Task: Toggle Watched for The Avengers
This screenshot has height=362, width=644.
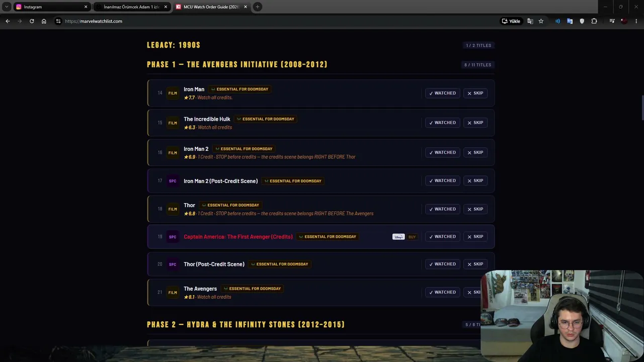Action: (442, 292)
